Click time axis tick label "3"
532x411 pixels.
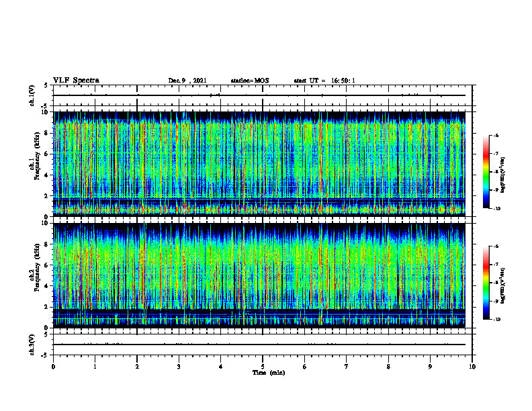click(x=179, y=367)
